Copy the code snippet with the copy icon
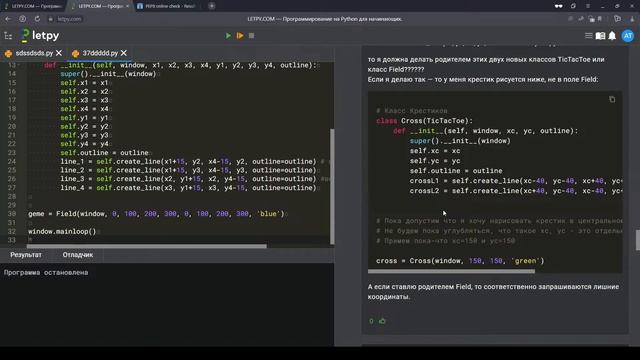 click(x=612, y=100)
